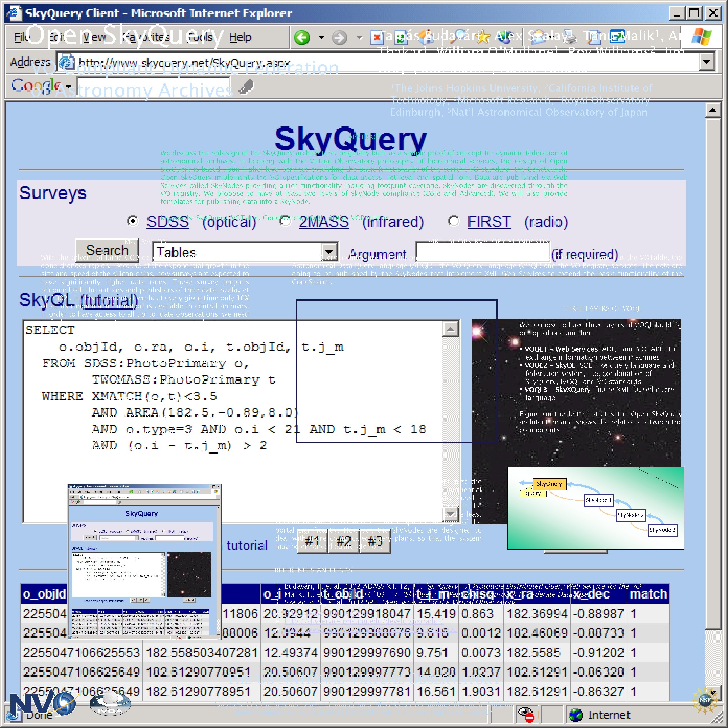The image size is (728, 728).
Task: Click the Search button
Action: pos(107,250)
